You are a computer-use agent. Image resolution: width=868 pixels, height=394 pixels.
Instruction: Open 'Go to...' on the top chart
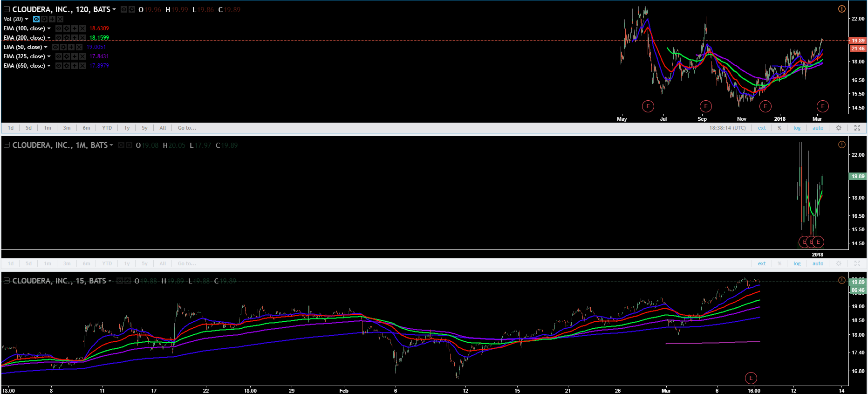tap(187, 128)
